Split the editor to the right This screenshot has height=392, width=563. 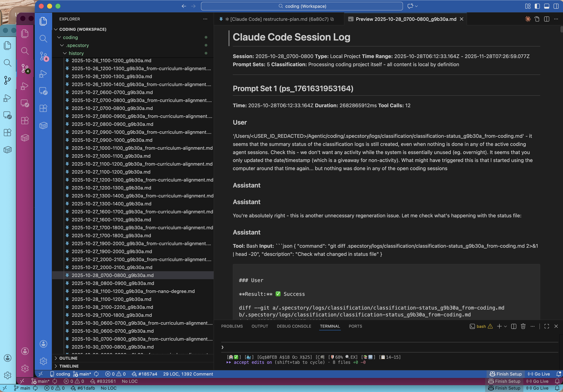coord(547,19)
